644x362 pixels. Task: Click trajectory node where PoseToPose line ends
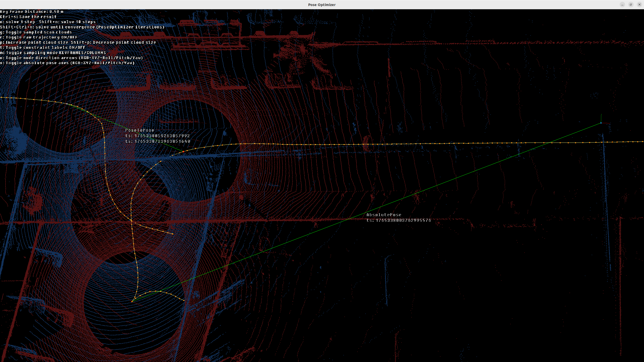click(183, 151)
